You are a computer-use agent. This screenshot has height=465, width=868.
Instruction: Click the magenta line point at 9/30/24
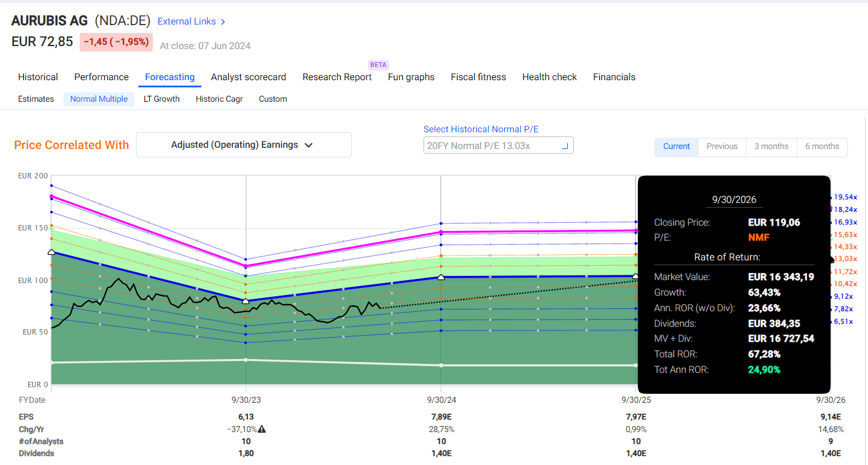[x=441, y=232]
